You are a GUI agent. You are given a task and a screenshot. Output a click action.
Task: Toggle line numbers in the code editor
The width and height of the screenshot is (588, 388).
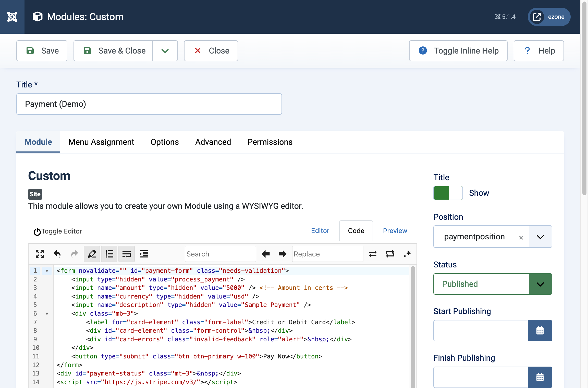click(x=109, y=254)
